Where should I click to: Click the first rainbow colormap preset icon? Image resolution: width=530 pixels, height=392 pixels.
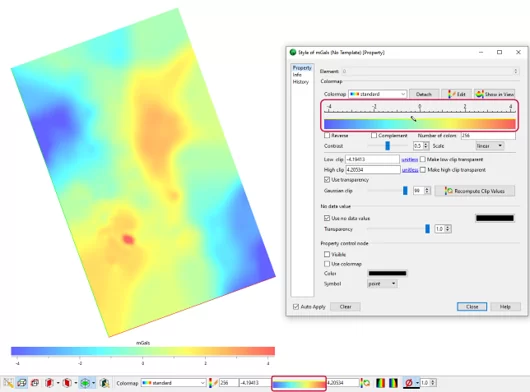[381, 383]
